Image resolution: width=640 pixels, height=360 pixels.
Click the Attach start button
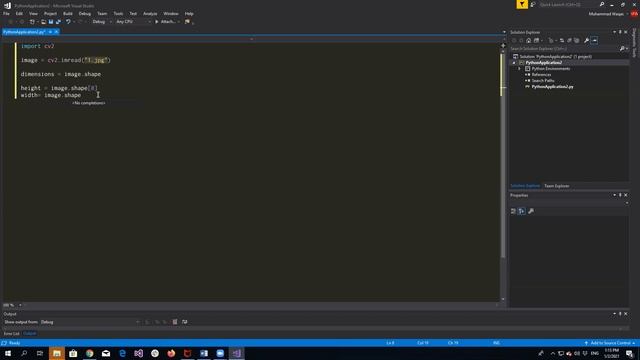click(x=166, y=22)
